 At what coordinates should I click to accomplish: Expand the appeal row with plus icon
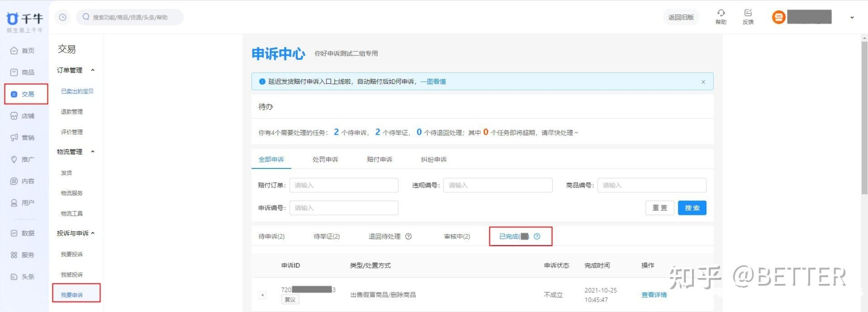pos(262,295)
